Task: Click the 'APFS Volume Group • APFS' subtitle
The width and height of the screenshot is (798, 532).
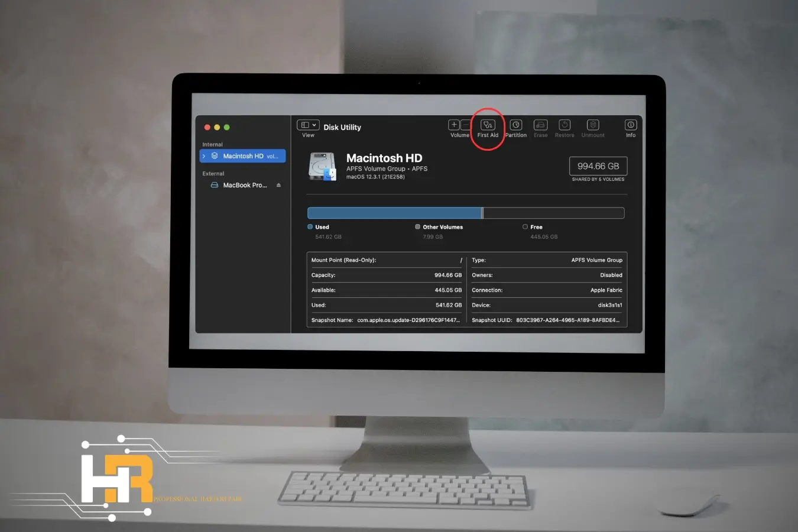Action: pos(387,168)
